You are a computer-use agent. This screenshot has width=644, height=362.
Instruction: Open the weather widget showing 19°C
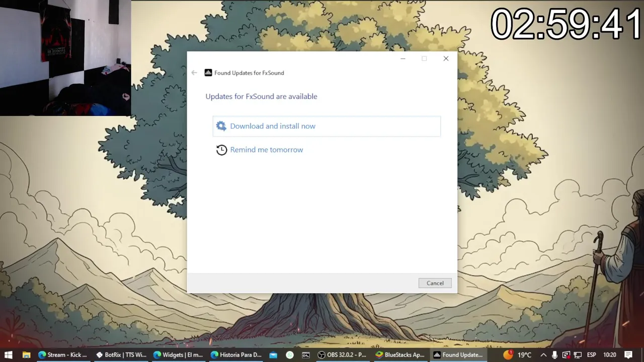[518, 355]
